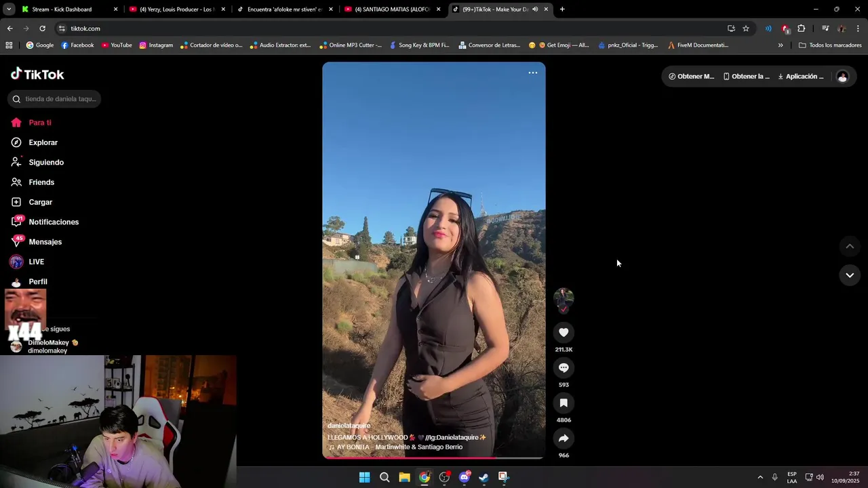Open Windows Start menu

364,477
